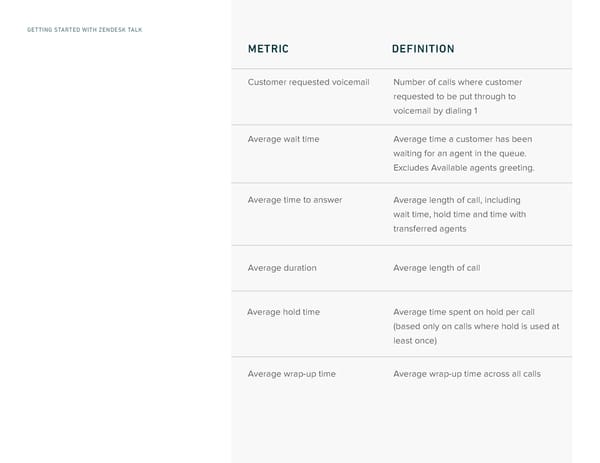Image resolution: width=600 pixels, height=463 pixels.
Task: Click 'Average wrap-up time across all calls' definition
Action: pyautogui.click(x=467, y=374)
